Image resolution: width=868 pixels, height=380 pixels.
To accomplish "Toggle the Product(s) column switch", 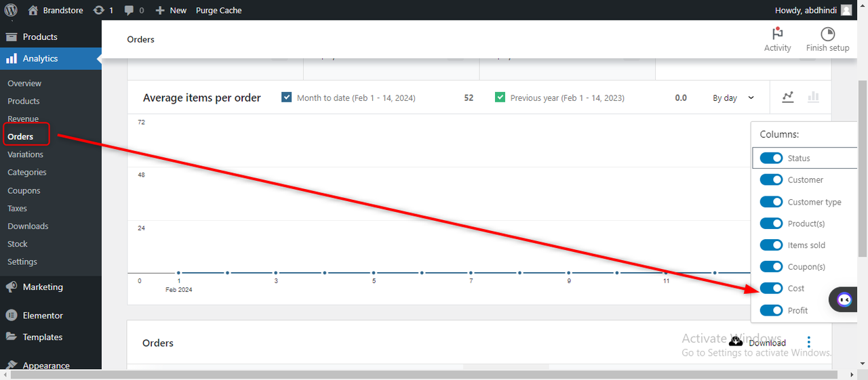I will [771, 224].
